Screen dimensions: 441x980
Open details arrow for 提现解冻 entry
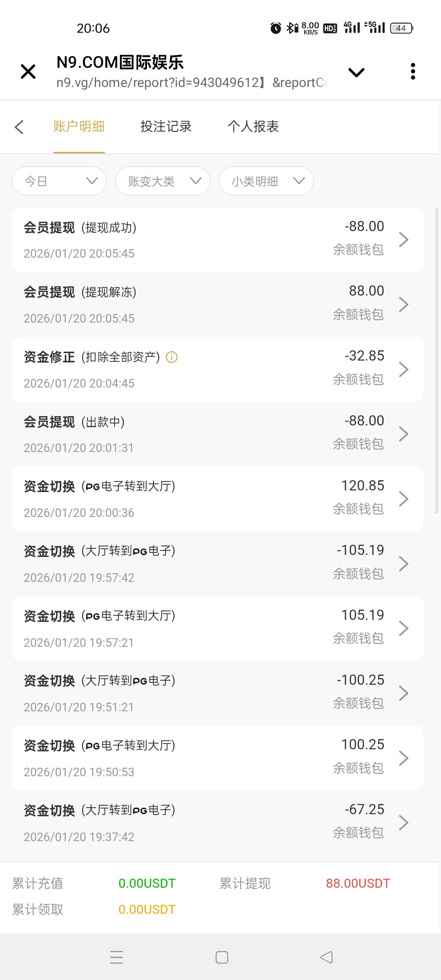click(x=403, y=305)
